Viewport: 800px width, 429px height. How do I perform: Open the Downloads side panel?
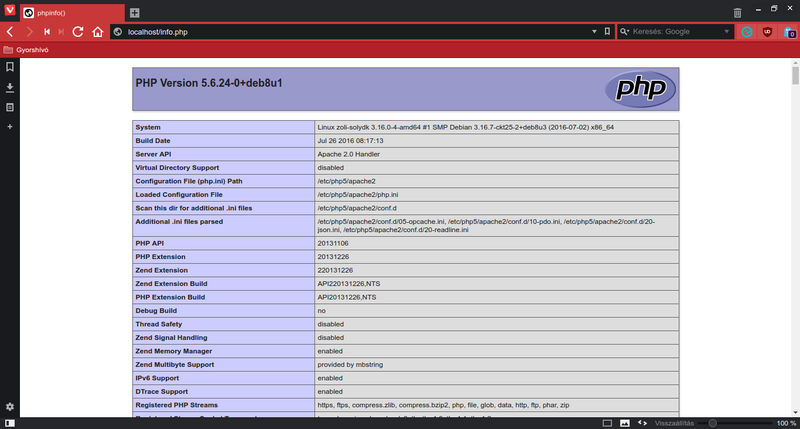[x=10, y=88]
